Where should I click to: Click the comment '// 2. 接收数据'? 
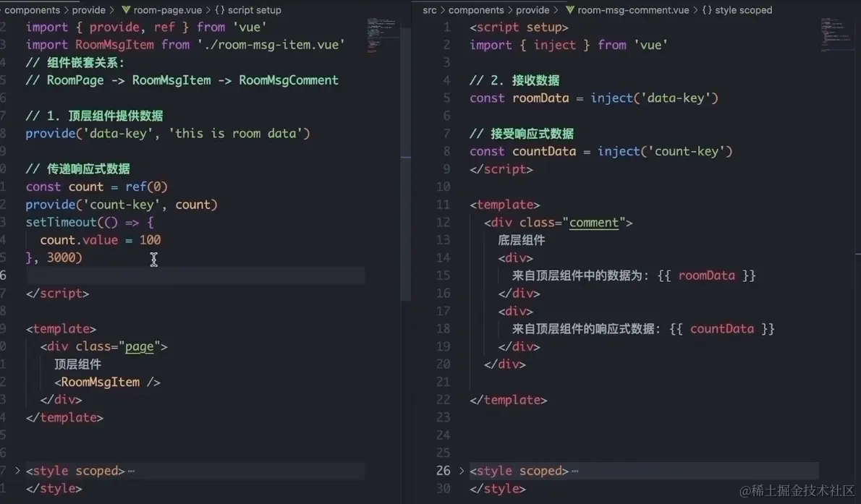tap(514, 80)
